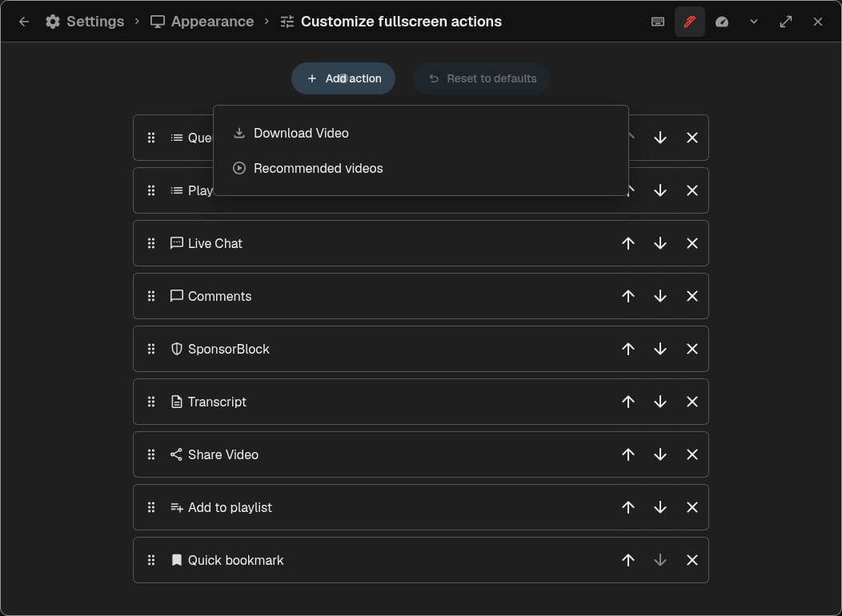Go back with the left arrow
The image size is (842, 616).
[x=24, y=22]
